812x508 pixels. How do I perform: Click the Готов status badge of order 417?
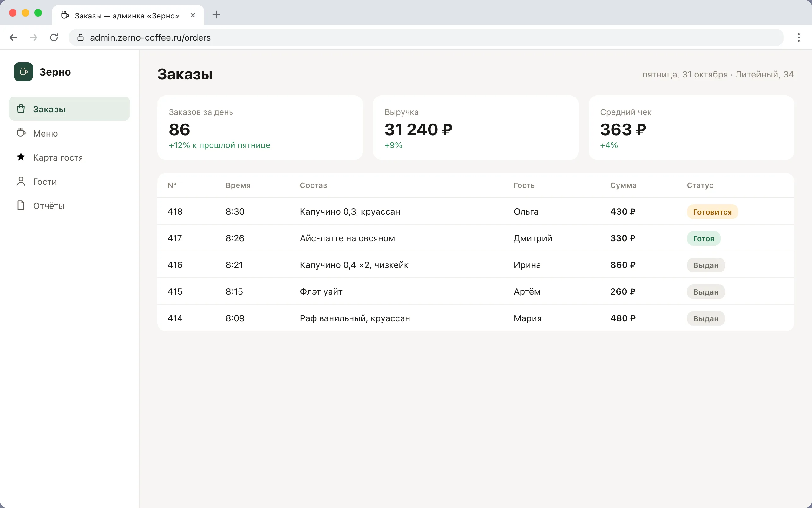click(704, 238)
